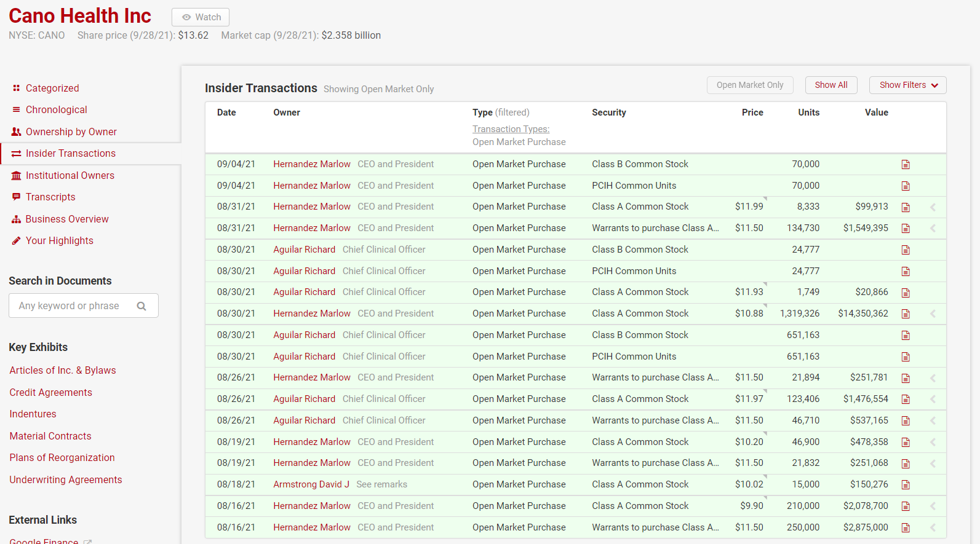Click Show All button
The width and height of the screenshot is (980, 544).
tap(831, 85)
